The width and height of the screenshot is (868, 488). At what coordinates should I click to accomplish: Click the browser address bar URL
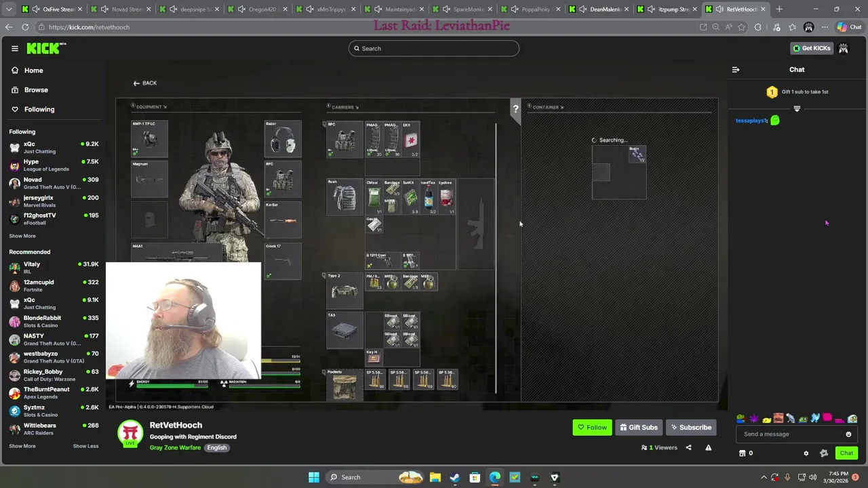(89, 27)
